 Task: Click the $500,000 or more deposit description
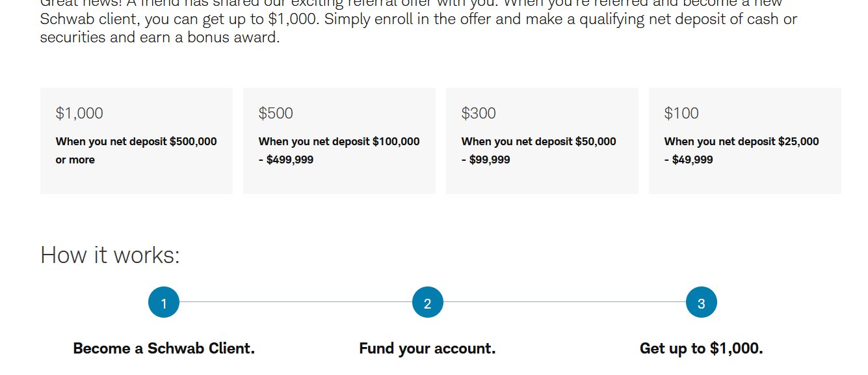pos(137,150)
